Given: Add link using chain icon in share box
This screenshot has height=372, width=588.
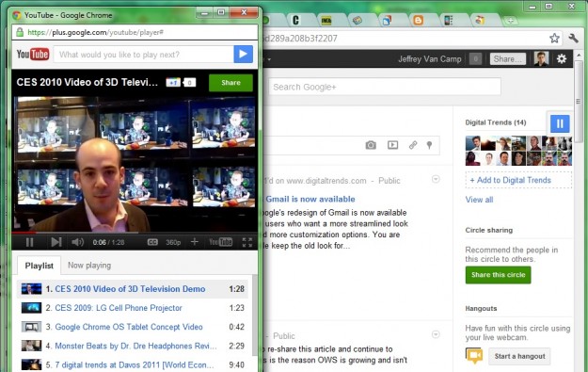Looking at the screenshot, I should coord(413,145).
